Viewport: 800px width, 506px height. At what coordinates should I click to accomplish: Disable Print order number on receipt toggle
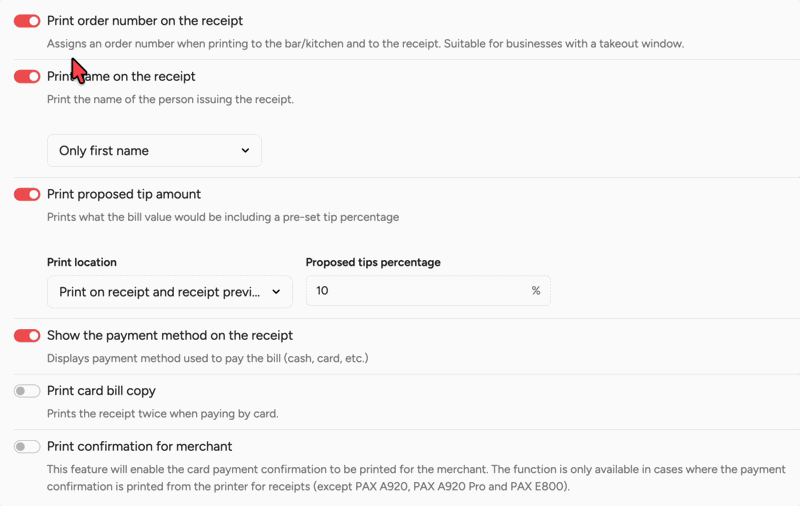pos(27,21)
